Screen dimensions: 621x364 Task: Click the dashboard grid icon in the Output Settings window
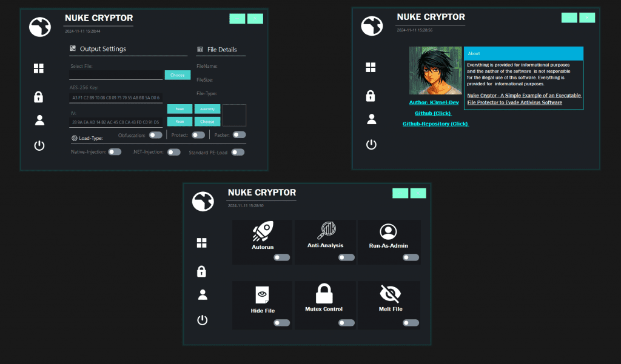pyautogui.click(x=39, y=68)
